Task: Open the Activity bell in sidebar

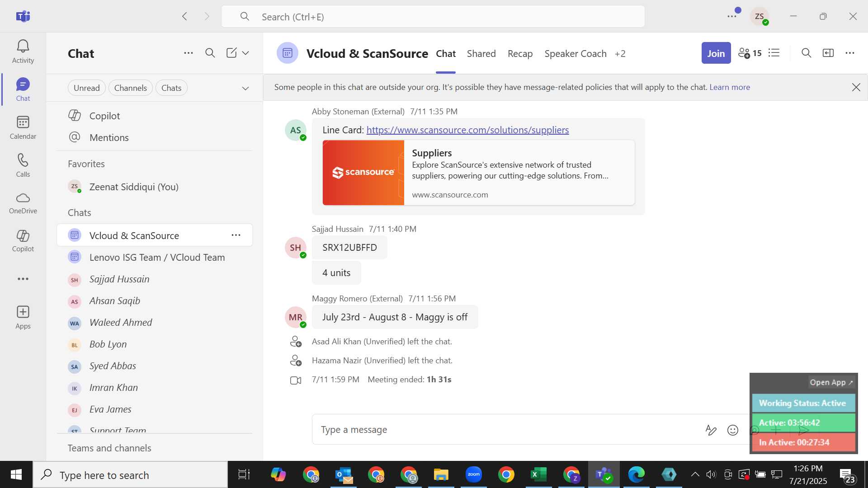Action: [23, 52]
